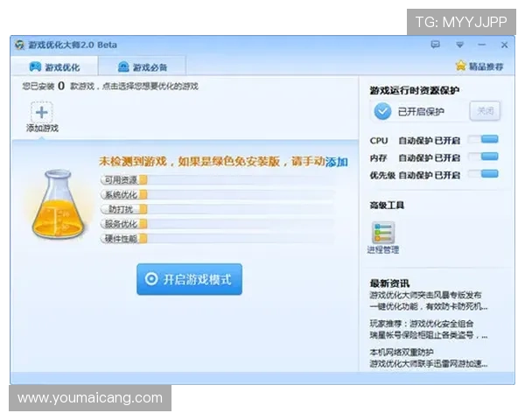Viewport: 525px width, 420px height.
Task: Open the title bar dropdown menu arrow
Action: coord(459,45)
